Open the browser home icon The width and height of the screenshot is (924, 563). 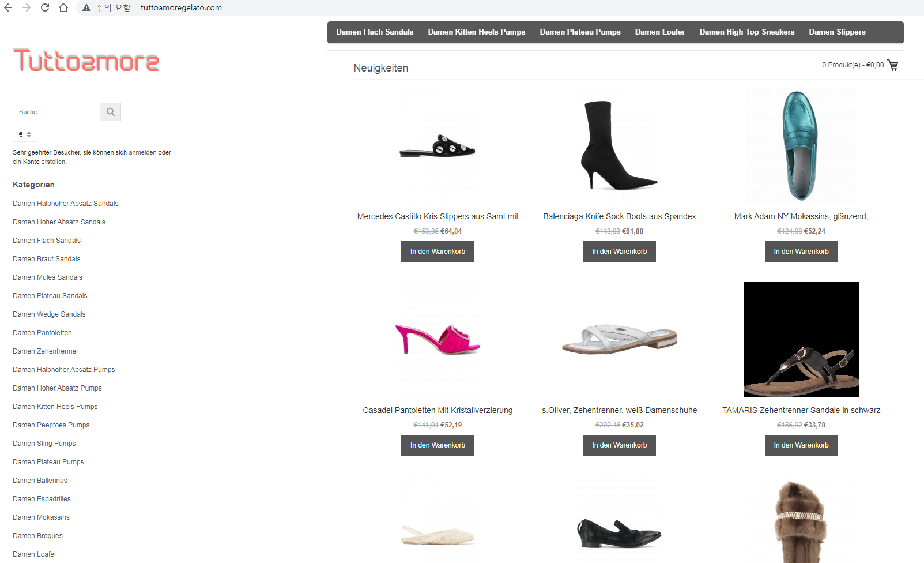63,7
